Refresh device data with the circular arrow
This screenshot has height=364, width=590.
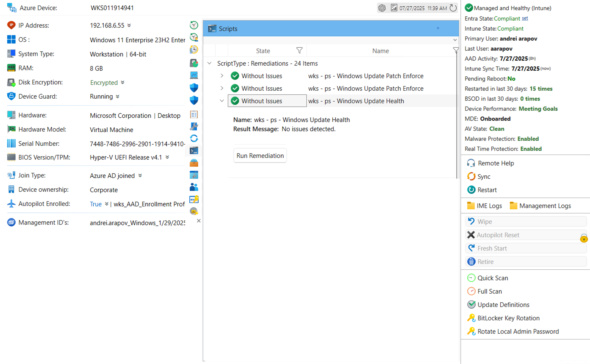[453, 8]
